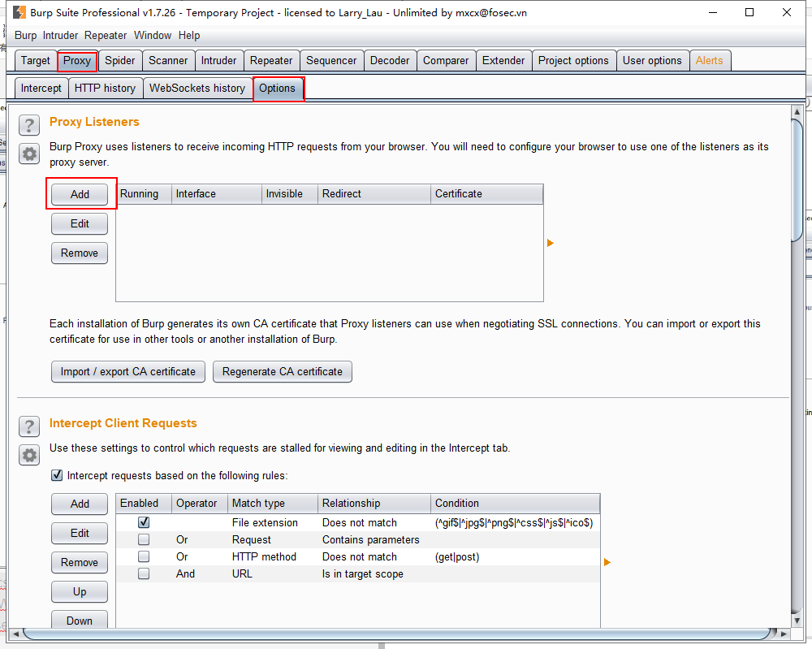Click Regenerate CA certificate
The height and width of the screenshot is (649, 812).
[283, 371]
